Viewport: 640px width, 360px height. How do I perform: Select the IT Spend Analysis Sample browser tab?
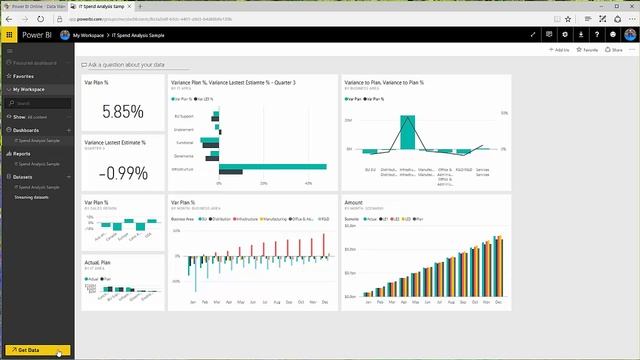click(x=101, y=7)
